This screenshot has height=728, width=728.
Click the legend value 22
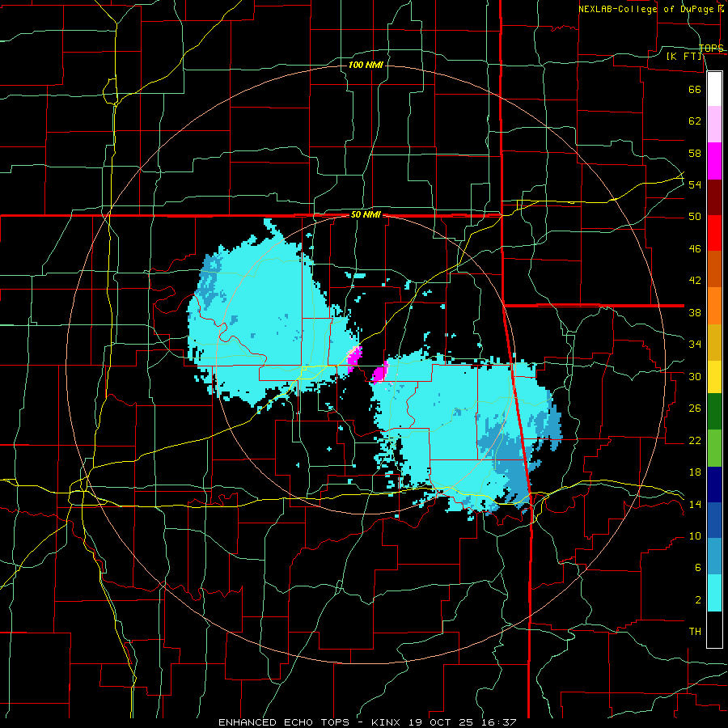click(695, 440)
